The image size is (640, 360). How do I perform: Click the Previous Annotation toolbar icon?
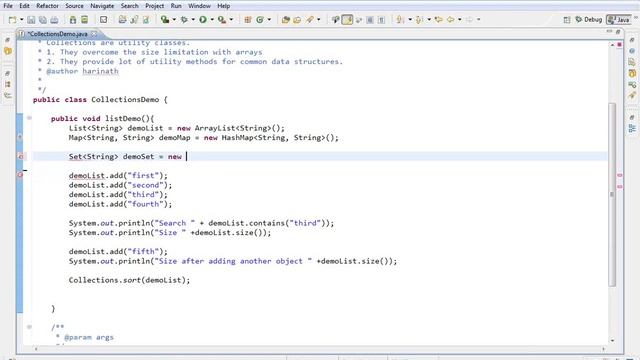(419, 20)
